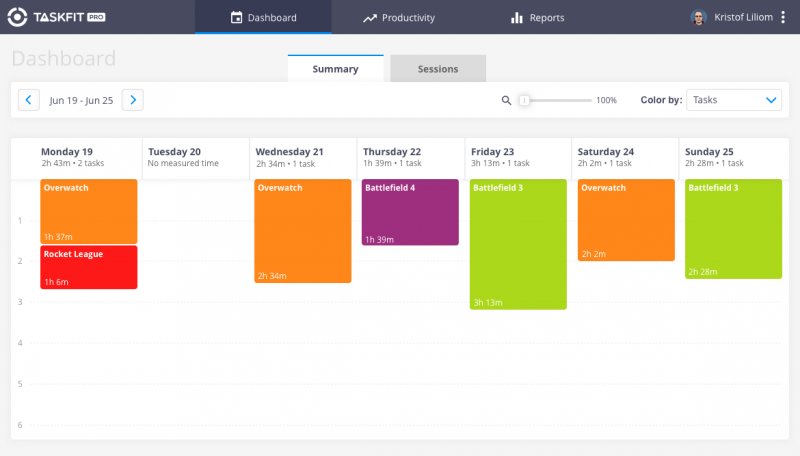
Task: Select Saturday 24 Overwatch block
Action: (626, 220)
